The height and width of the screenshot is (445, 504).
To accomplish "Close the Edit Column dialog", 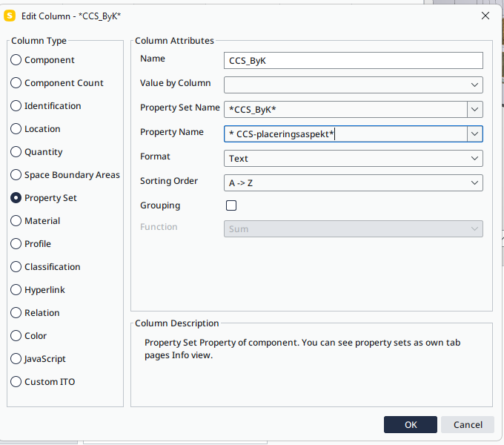I will (x=485, y=16).
